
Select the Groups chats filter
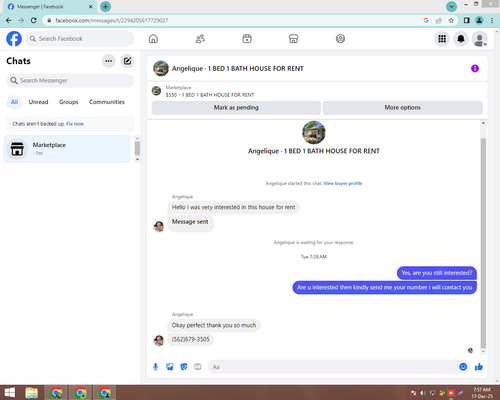pos(69,102)
